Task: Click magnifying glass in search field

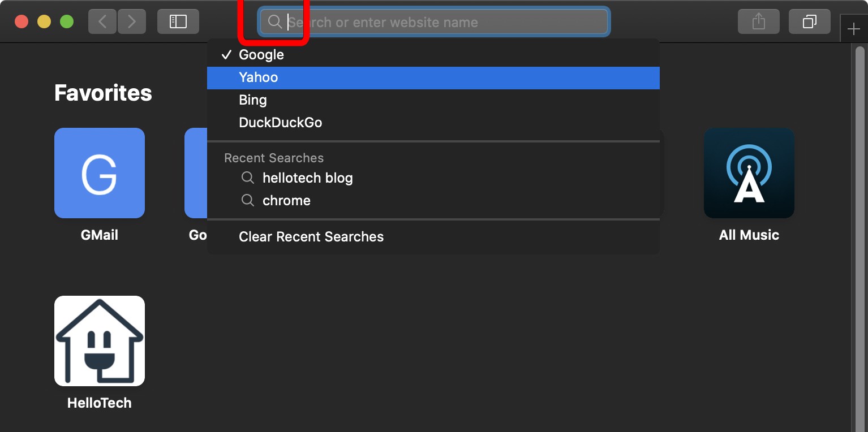Action: pyautogui.click(x=275, y=22)
